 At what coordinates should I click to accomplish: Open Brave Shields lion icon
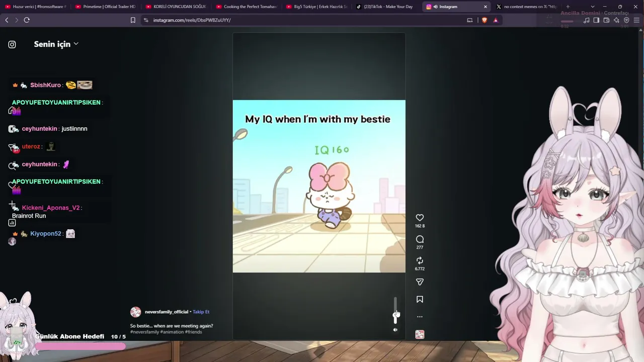(x=485, y=20)
